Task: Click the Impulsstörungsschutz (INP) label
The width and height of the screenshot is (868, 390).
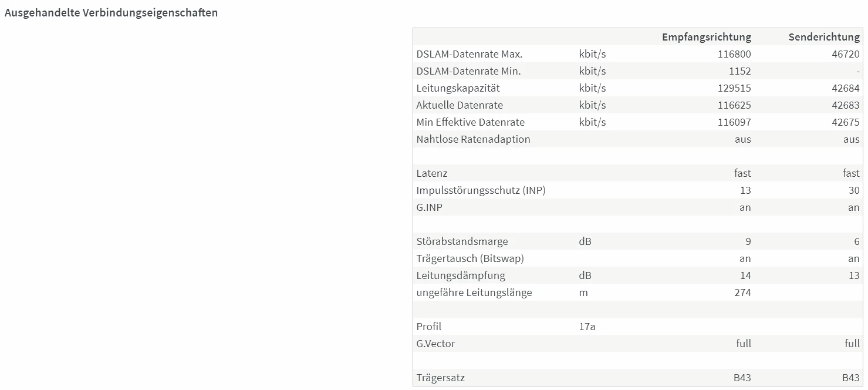Action: tap(481, 190)
